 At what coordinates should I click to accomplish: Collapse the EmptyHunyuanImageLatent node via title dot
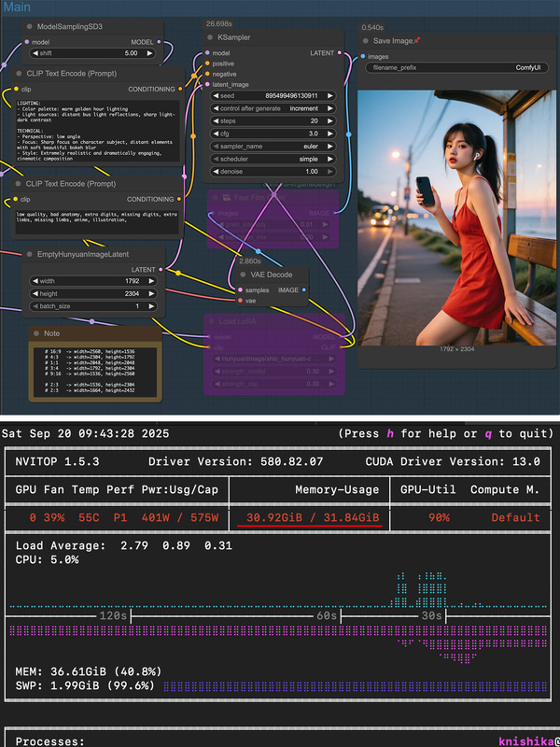[30, 254]
